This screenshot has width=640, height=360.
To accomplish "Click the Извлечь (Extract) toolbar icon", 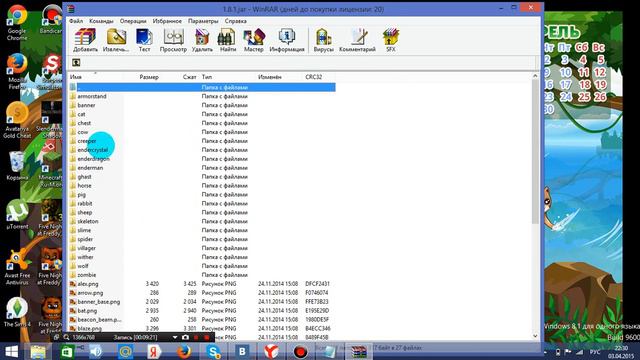I will click(x=116, y=40).
